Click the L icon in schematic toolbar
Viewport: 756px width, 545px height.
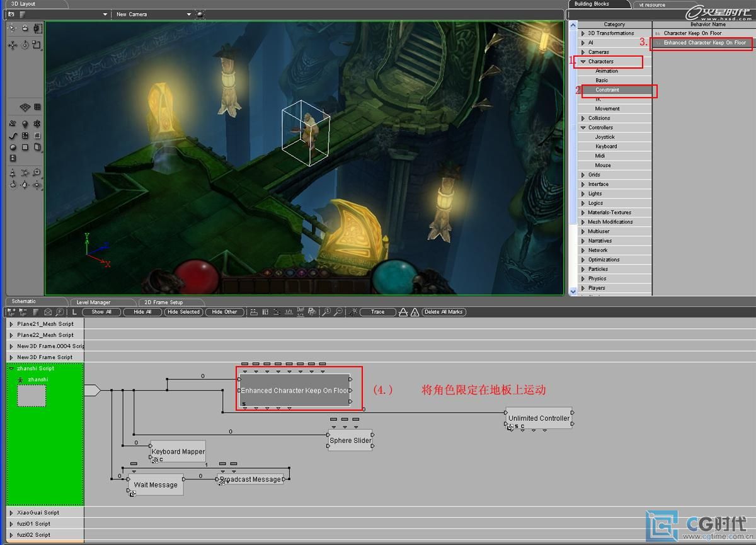click(x=74, y=312)
